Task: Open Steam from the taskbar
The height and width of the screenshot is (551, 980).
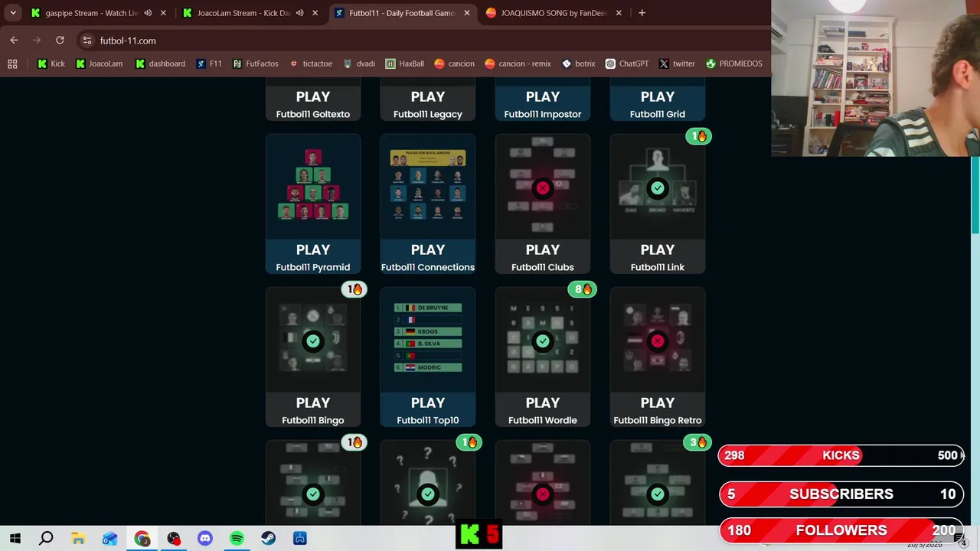Action: [268, 539]
